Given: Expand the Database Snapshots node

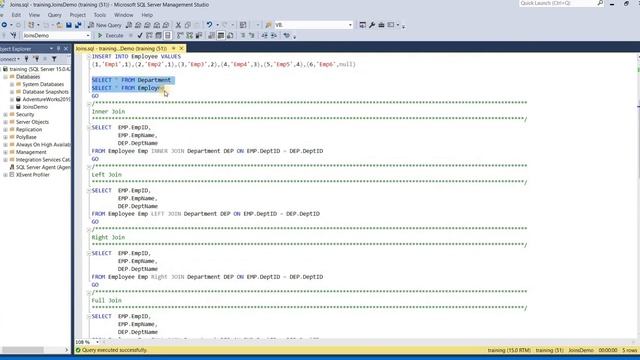Looking at the screenshot, I should pos(12,92).
